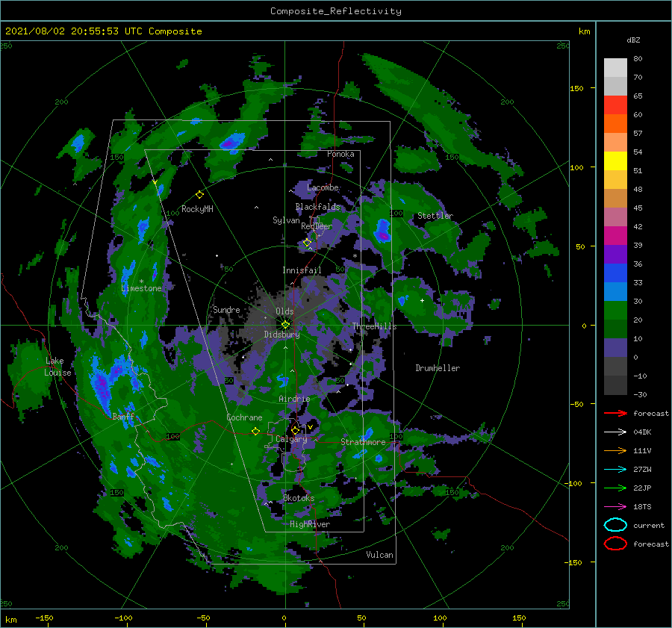Select the slate blue 0-10 dBZ swatch
This screenshot has height=628, width=672.
click(x=615, y=348)
